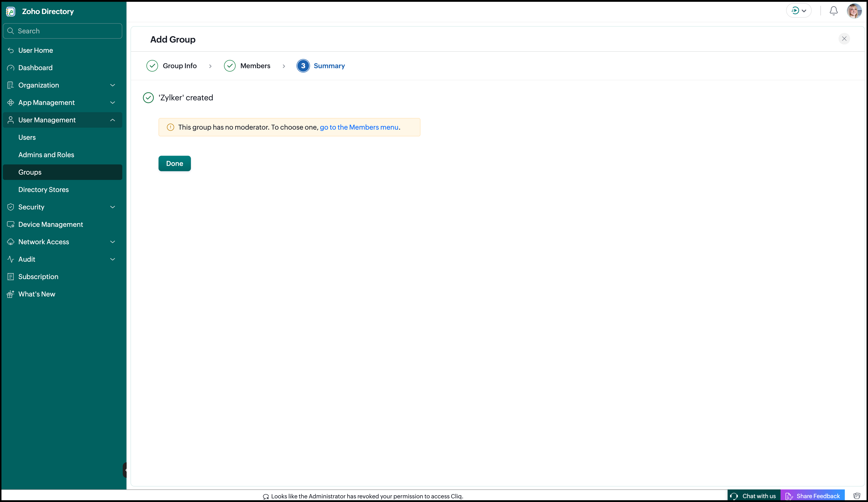Open the notifications bell icon
868x502 pixels.
[x=833, y=11]
